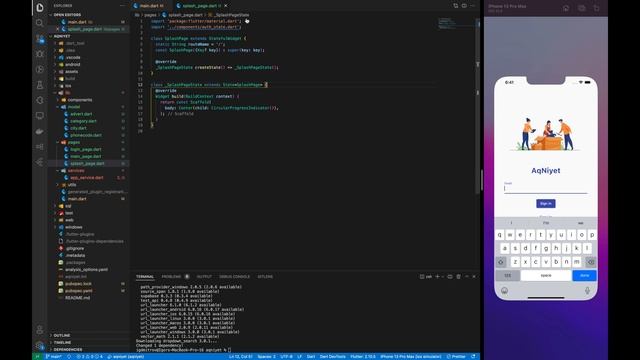640x360 pixels.
Task: Switch to the Debug Console panel tab
Action: coord(234,276)
